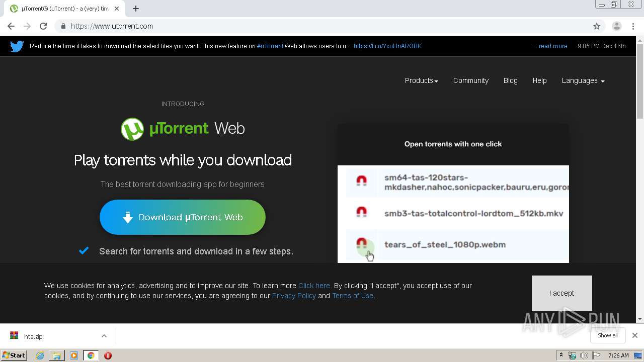The image size is (644, 362).
Task: Click Download µTorrent Web button
Action: tap(183, 217)
